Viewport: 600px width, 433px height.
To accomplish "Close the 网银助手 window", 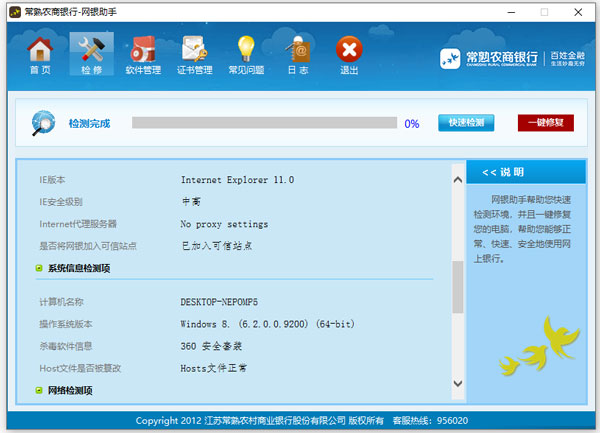I will 578,12.
